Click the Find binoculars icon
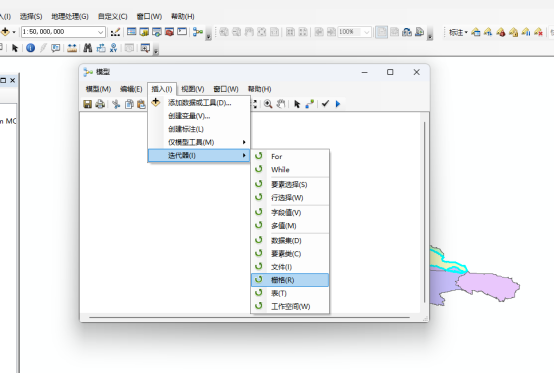This screenshot has height=373, width=554. (x=88, y=48)
